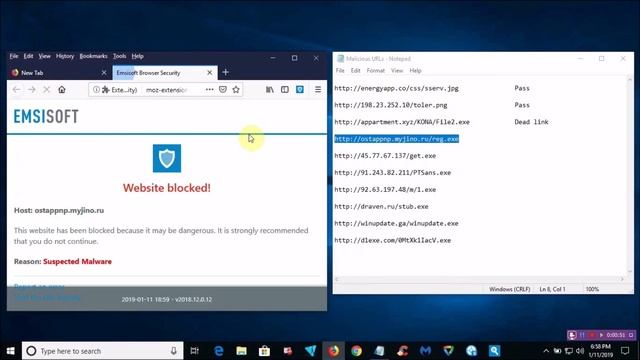640x360 pixels.
Task: Switch to the New Tab tab
Action: [59, 73]
